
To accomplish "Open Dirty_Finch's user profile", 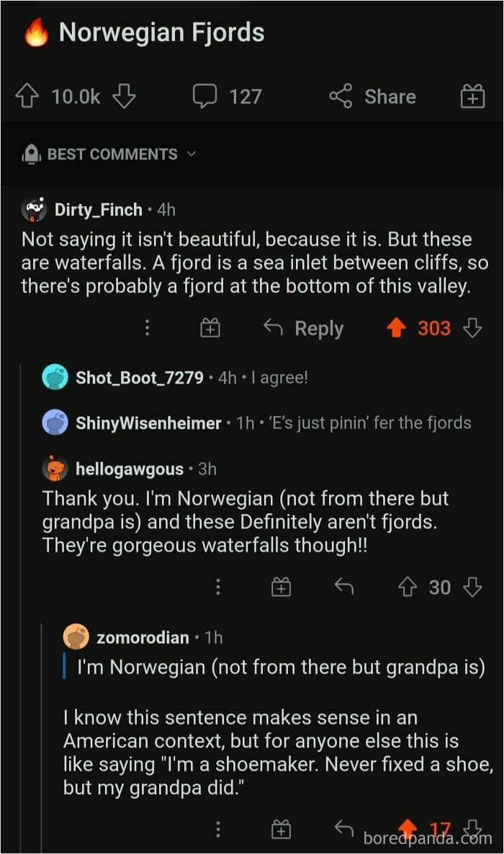I will pyautogui.click(x=99, y=210).
